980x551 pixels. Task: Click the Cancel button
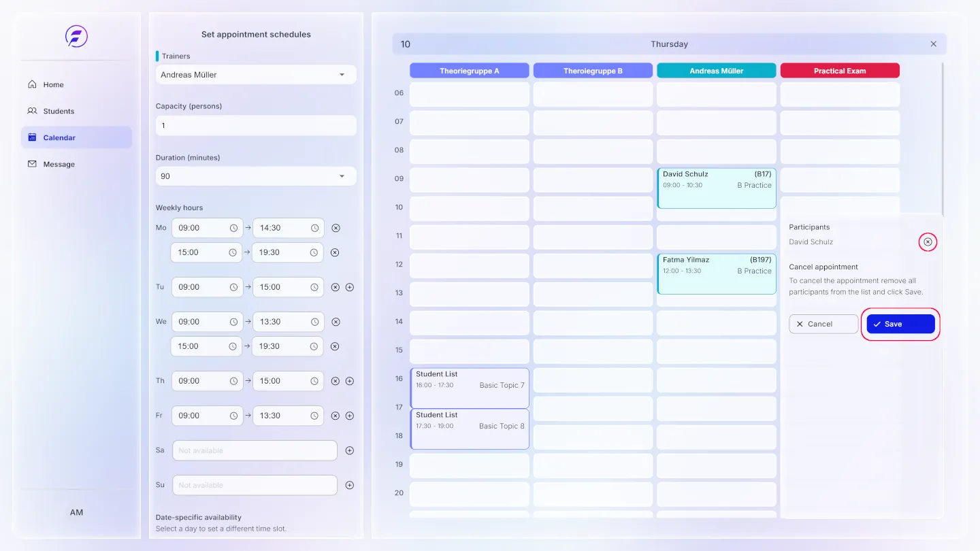click(x=823, y=324)
